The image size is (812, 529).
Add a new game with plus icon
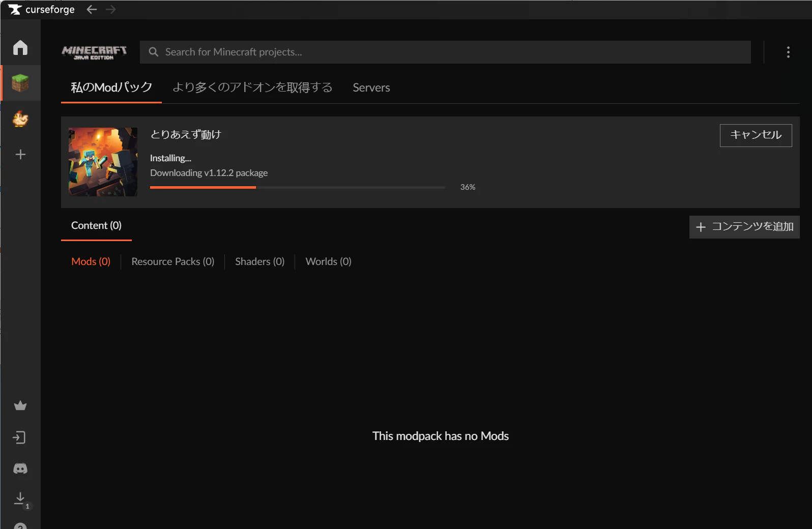pos(20,155)
